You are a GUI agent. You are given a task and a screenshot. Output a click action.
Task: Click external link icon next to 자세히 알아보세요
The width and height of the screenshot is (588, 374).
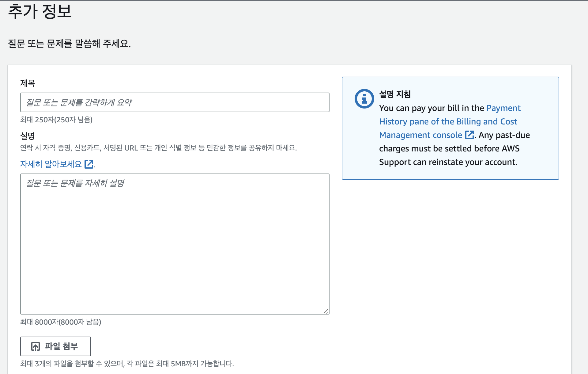click(x=89, y=164)
